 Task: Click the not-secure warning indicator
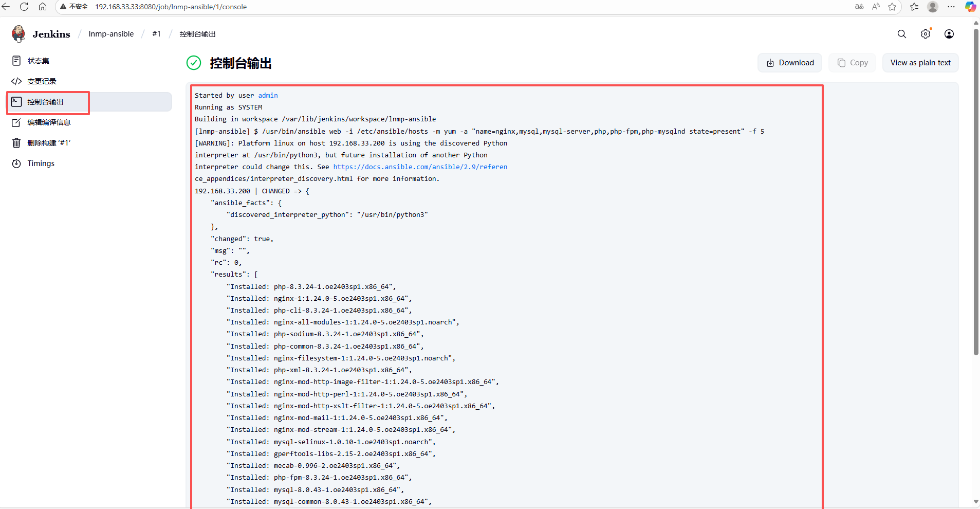coord(74,7)
